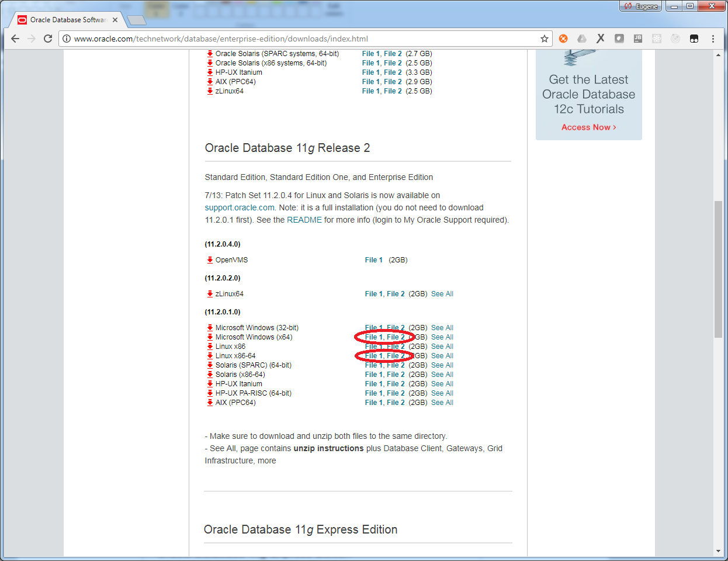Click download arrow beside Linux x86-64

tap(210, 356)
